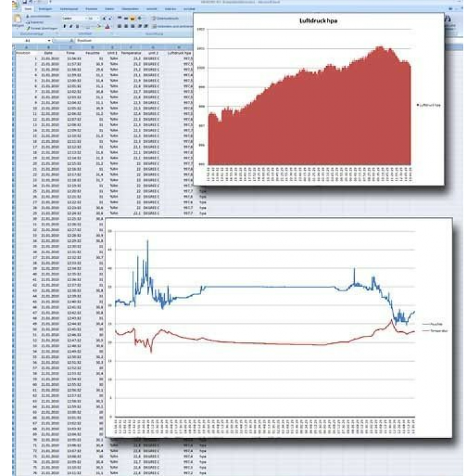Screen dimensions: 476x476
Task: Open the Ansicht ribbon tab
Action: point(152,9)
